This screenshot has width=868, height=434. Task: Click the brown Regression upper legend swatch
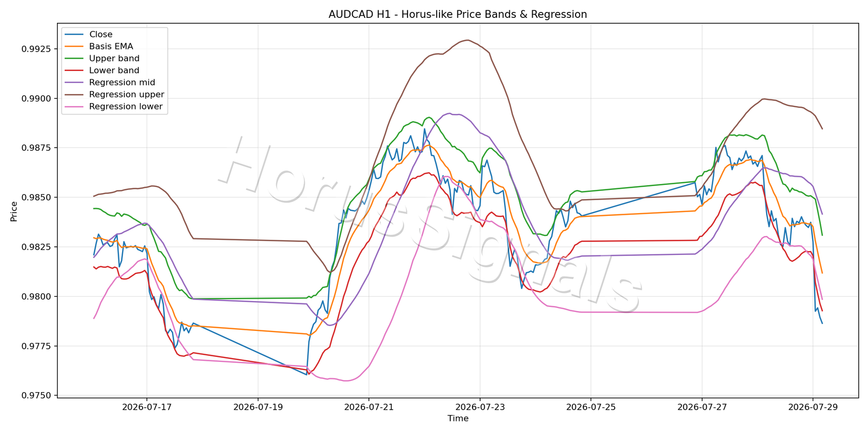click(x=74, y=94)
